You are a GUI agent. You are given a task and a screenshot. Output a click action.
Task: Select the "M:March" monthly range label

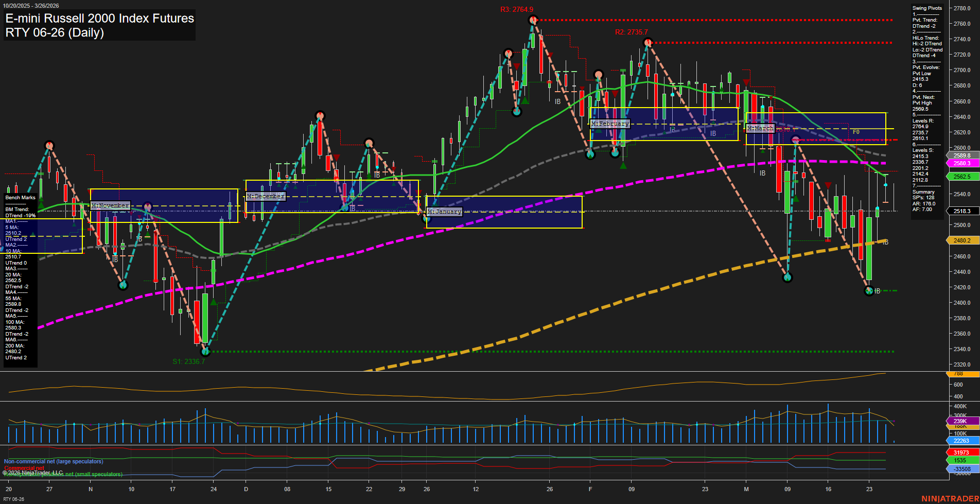pyautogui.click(x=760, y=128)
